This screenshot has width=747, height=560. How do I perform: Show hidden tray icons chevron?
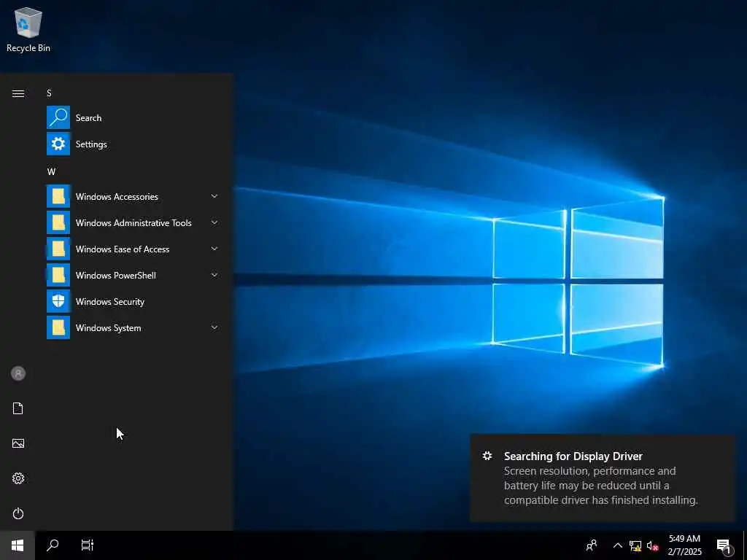click(617, 545)
